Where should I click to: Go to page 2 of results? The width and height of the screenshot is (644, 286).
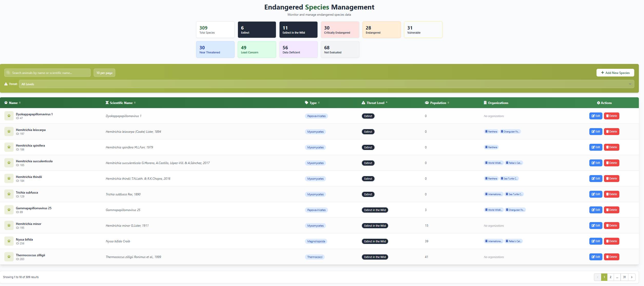click(611, 277)
